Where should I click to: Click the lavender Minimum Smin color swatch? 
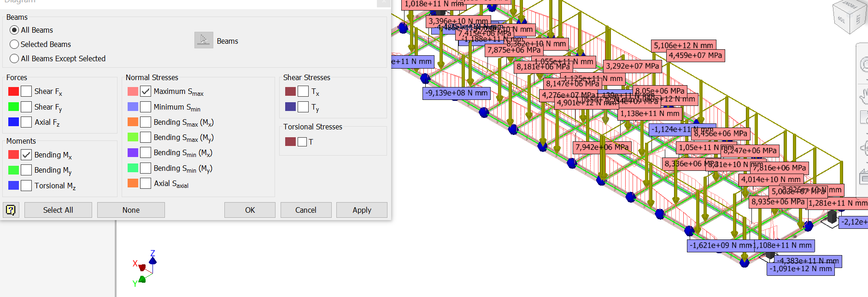133,107
